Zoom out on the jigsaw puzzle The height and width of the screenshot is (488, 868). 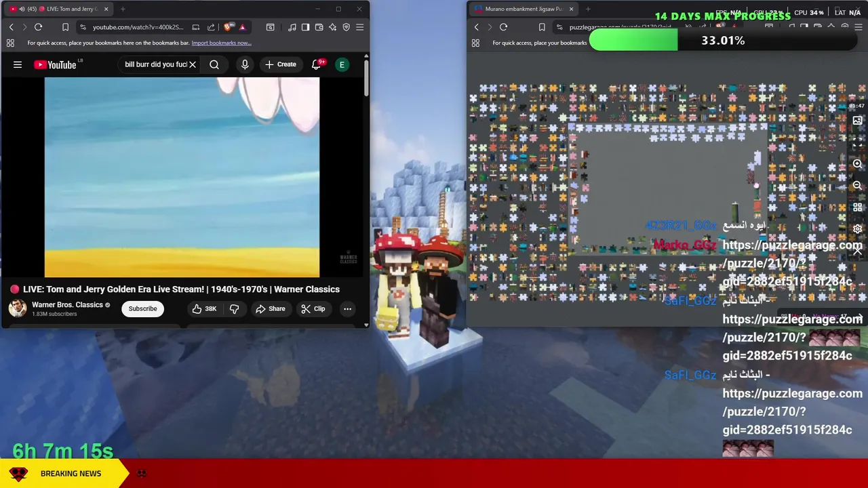pyautogui.click(x=857, y=185)
